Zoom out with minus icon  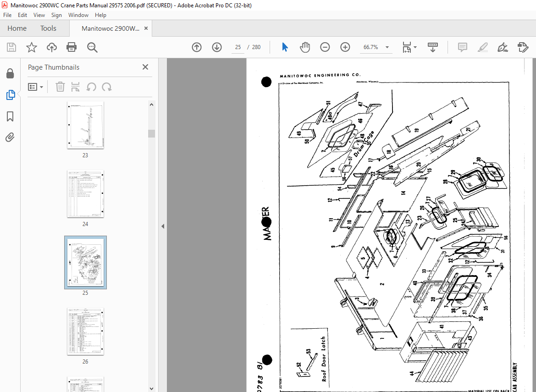pyautogui.click(x=325, y=47)
